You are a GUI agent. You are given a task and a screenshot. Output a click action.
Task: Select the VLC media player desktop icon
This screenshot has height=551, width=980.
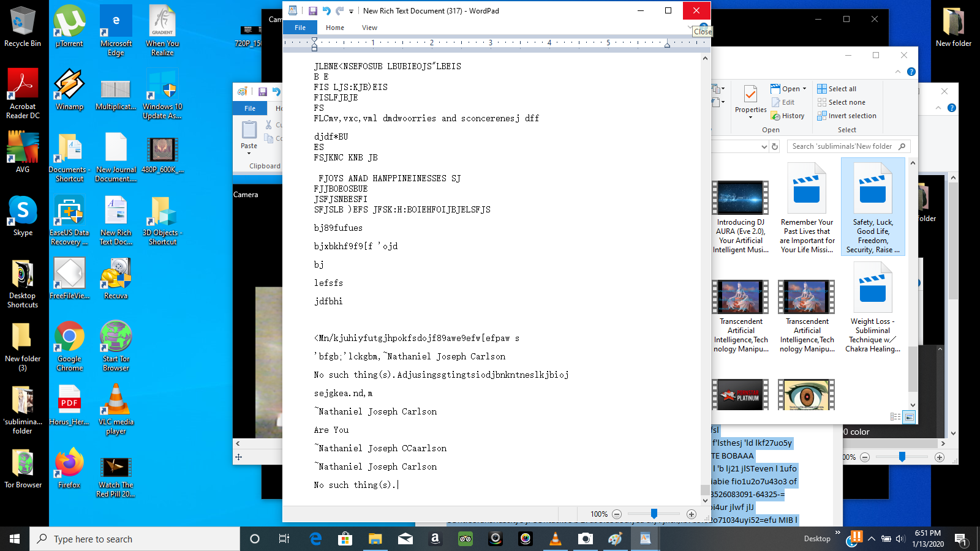click(x=116, y=409)
